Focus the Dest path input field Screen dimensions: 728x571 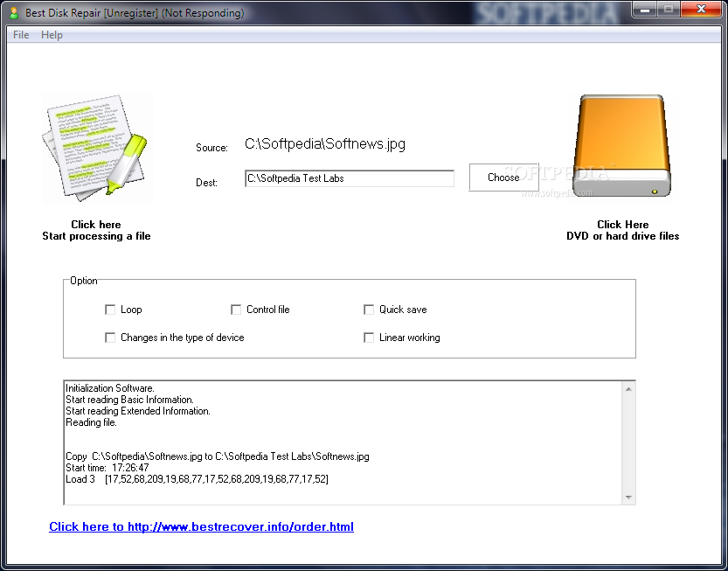350,178
